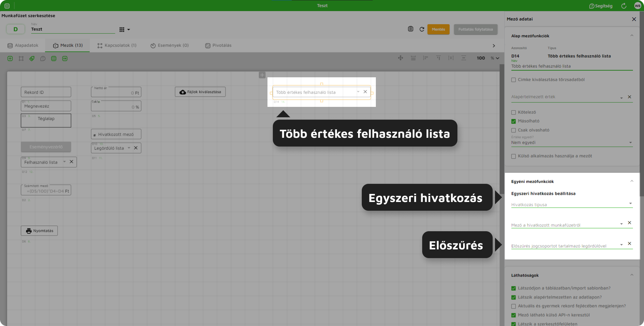This screenshot has height=326, width=644.
Task: Clear Mező a hivatkozott munkafüzetről with X
Action: (630, 222)
